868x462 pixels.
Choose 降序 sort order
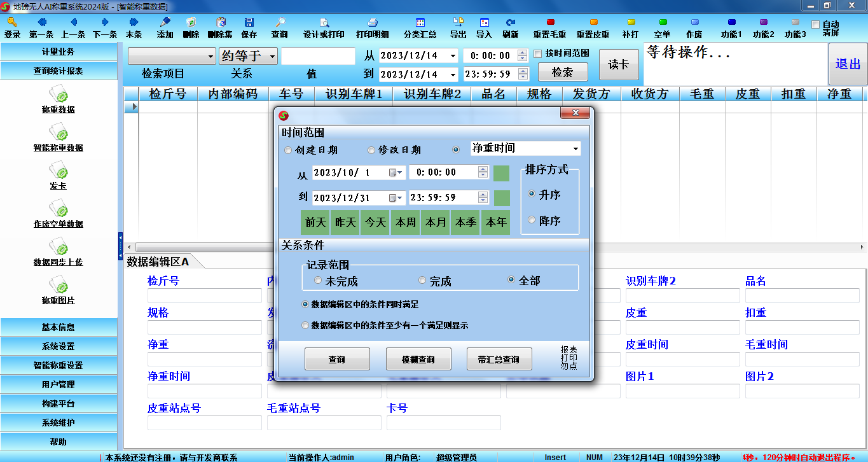532,220
